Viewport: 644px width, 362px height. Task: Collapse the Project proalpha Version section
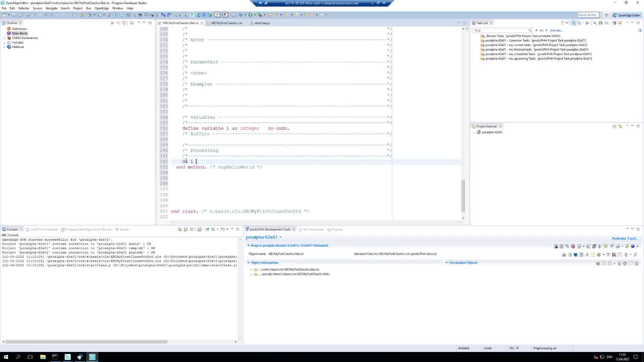tap(249, 246)
